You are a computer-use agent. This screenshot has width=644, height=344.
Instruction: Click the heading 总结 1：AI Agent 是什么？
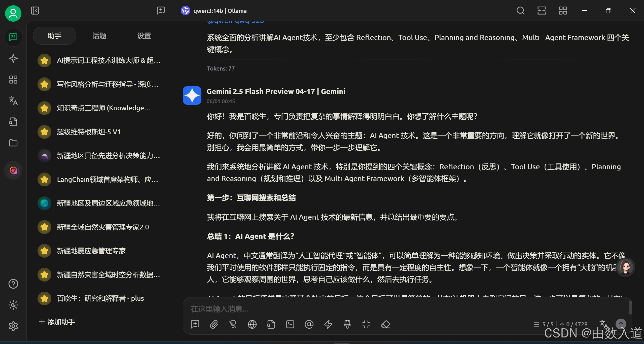coord(251,236)
